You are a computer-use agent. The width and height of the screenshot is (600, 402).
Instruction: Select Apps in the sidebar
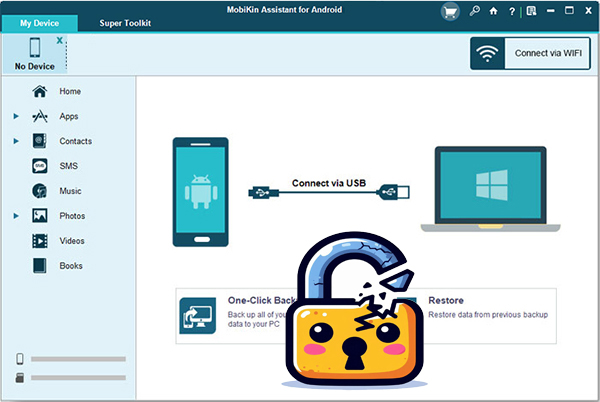[69, 116]
